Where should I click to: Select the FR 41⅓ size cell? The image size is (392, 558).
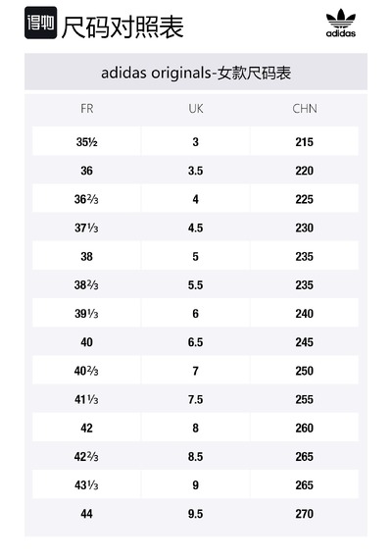pyautogui.click(x=87, y=399)
